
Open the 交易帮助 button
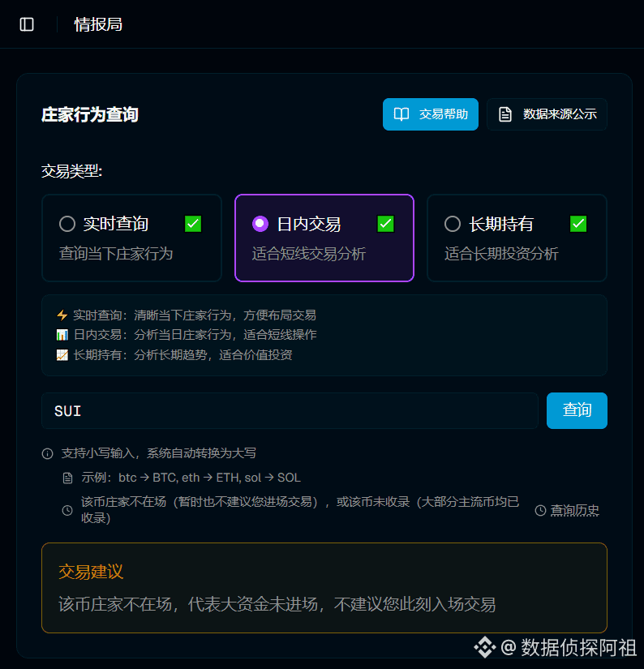[x=431, y=114]
